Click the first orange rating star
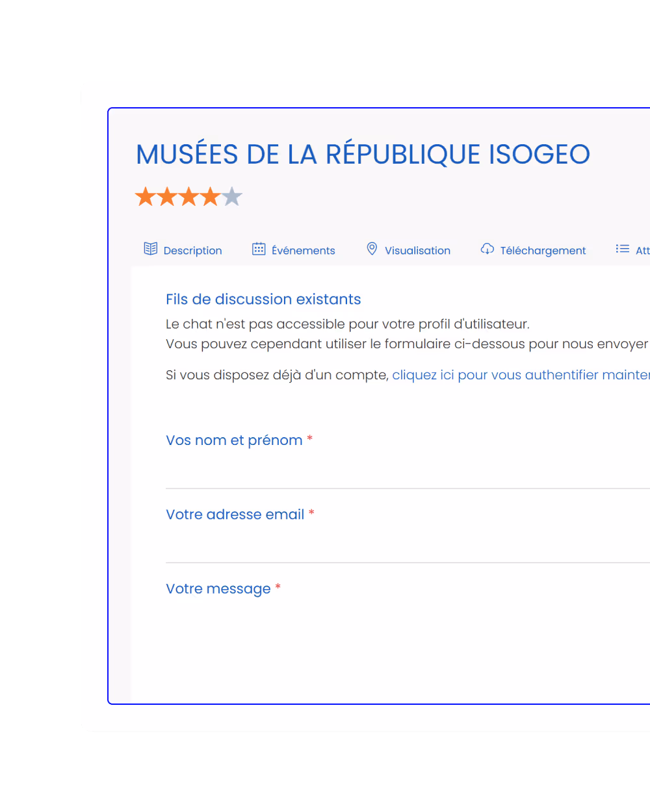The image size is (650, 812). 146,196
